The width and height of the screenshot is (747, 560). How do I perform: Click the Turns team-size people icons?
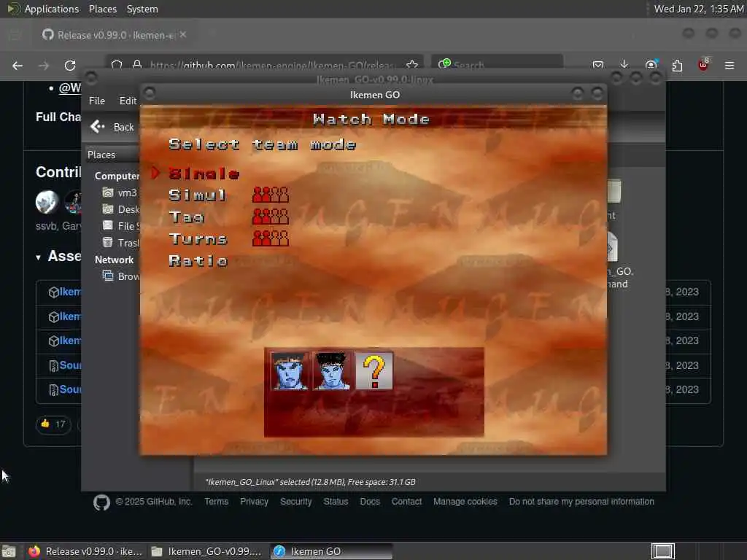(271, 238)
